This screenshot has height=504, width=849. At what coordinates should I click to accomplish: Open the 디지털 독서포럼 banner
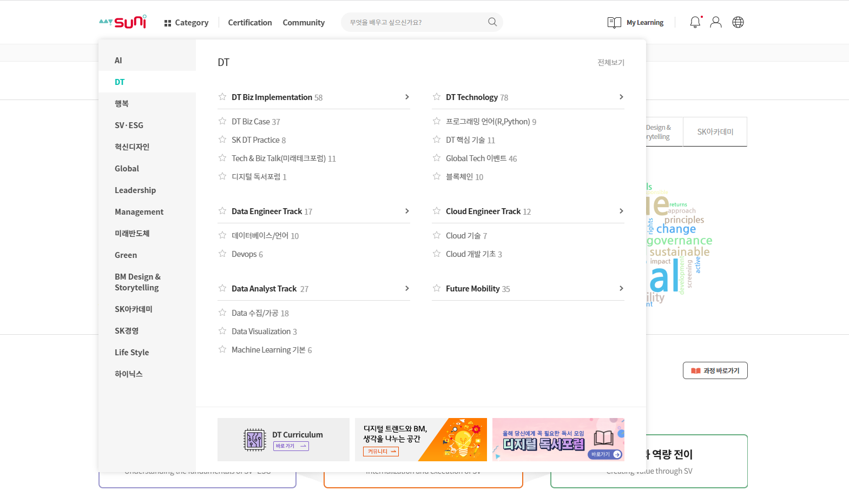pos(558,440)
